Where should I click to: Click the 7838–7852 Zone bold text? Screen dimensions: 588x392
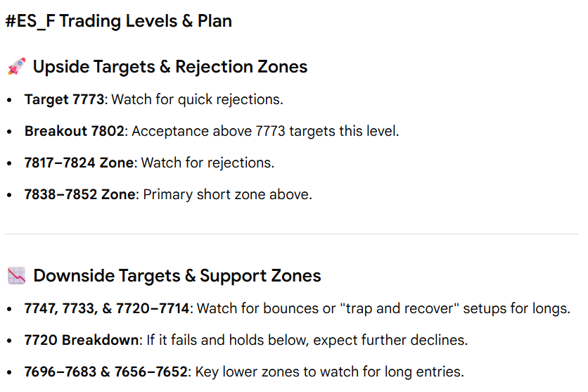(80, 195)
